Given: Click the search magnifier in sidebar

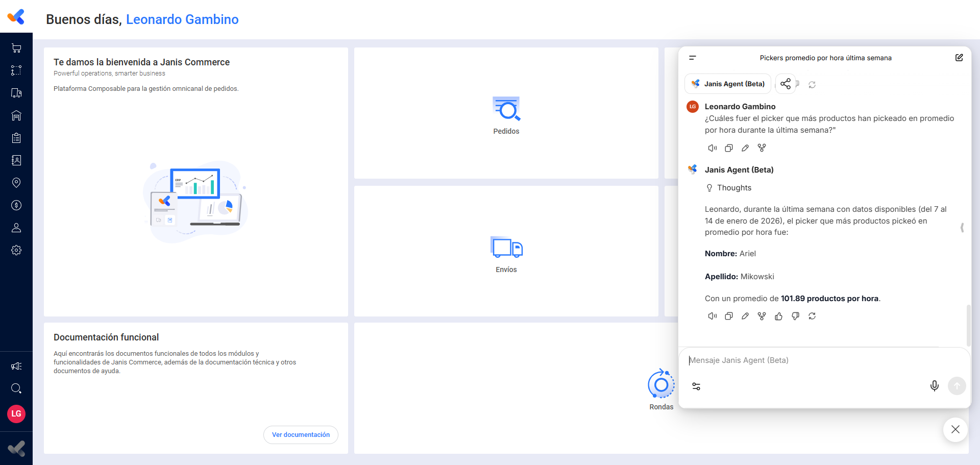Looking at the screenshot, I should click(x=16, y=388).
